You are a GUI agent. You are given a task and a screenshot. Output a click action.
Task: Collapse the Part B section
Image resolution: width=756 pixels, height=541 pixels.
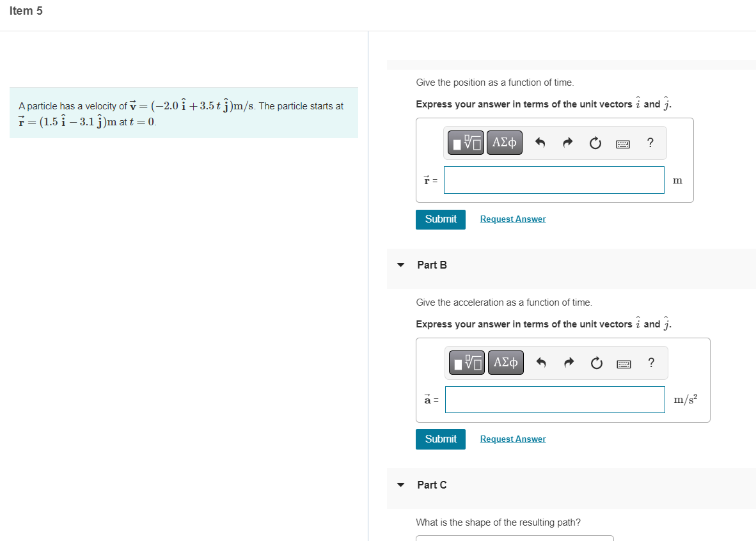pyautogui.click(x=400, y=265)
